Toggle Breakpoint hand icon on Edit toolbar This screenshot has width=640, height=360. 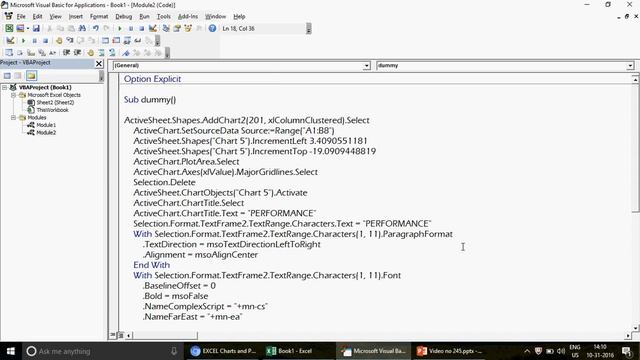pos(90,53)
